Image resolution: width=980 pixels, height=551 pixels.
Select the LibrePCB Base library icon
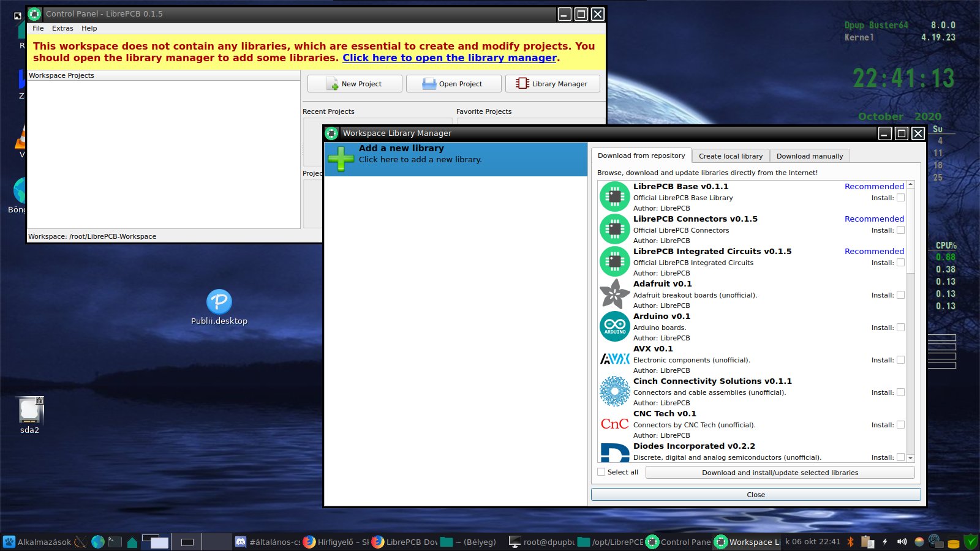(614, 197)
